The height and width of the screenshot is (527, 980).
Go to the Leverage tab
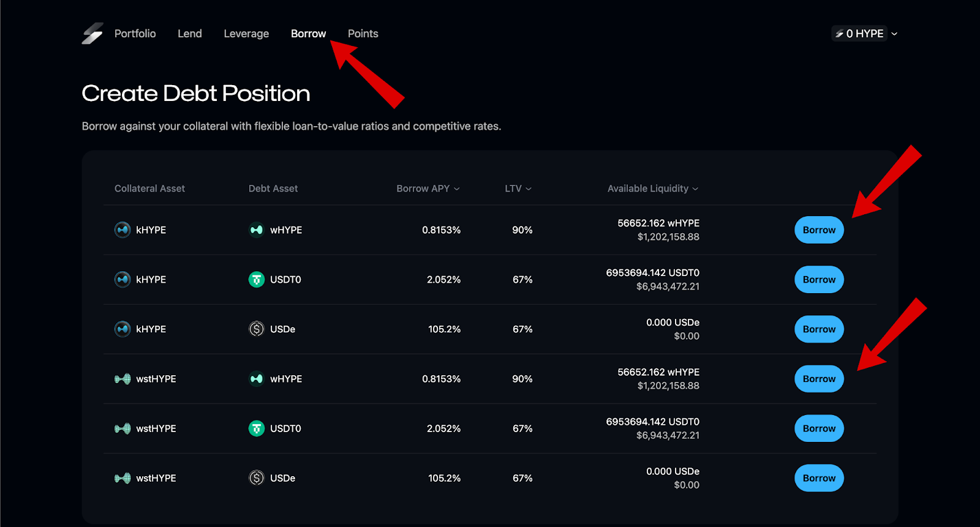246,34
